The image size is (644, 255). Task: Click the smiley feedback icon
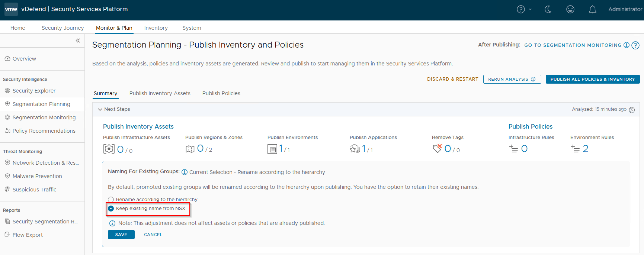(570, 9)
